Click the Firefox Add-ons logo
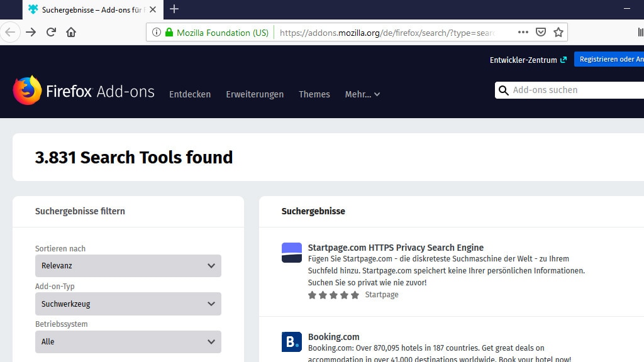This screenshot has height=362, width=644. coord(84,90)
